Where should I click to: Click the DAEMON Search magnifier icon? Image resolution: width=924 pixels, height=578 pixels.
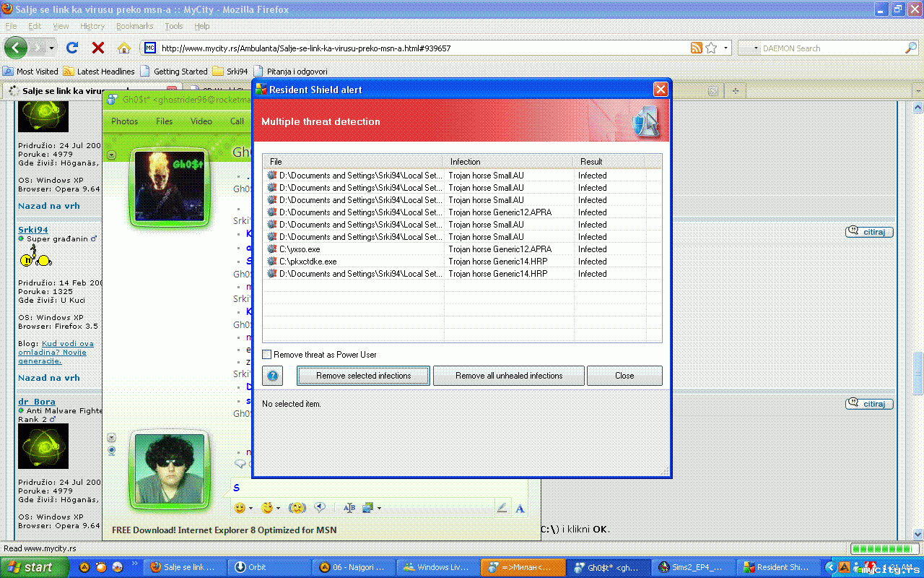tap(910, 48)
